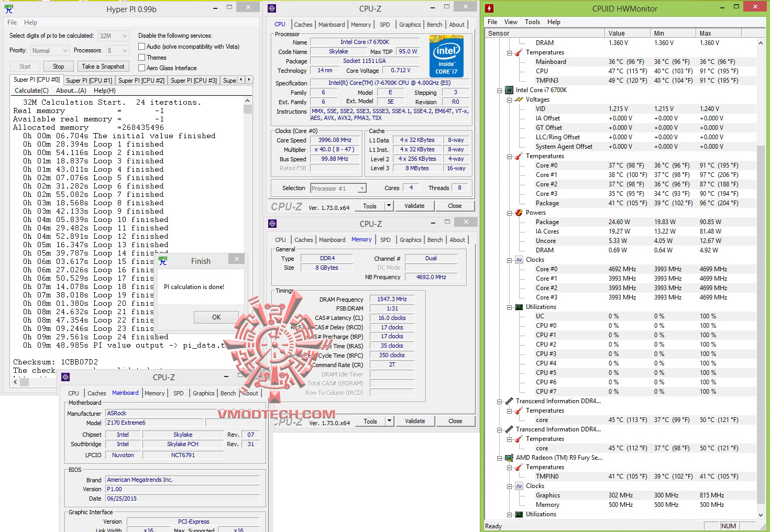The height and width of the screenshot is (532, 770).
Task: Click the title bar icon of the top CPU-Z window
Action: click(272, 8)
